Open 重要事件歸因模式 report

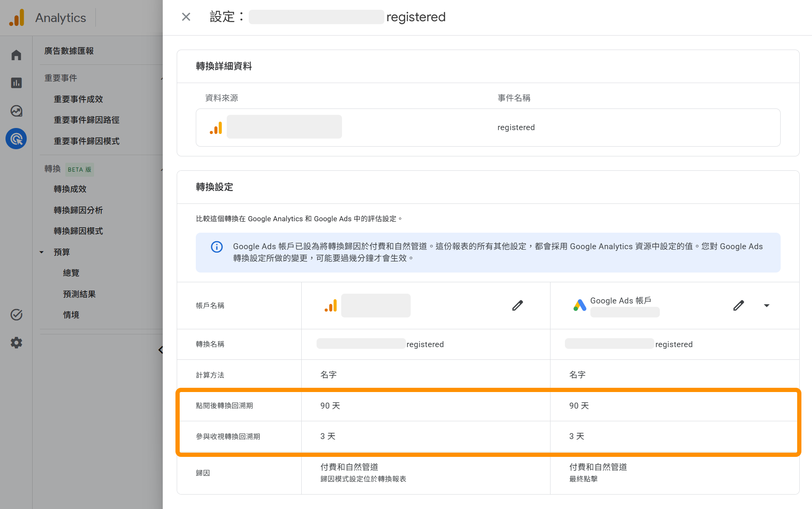(86, 141)
